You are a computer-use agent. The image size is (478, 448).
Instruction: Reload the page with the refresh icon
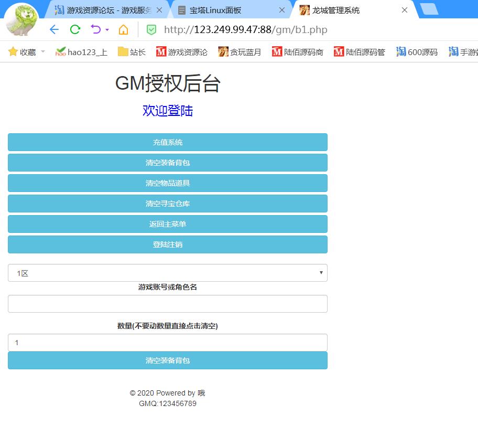75,29
